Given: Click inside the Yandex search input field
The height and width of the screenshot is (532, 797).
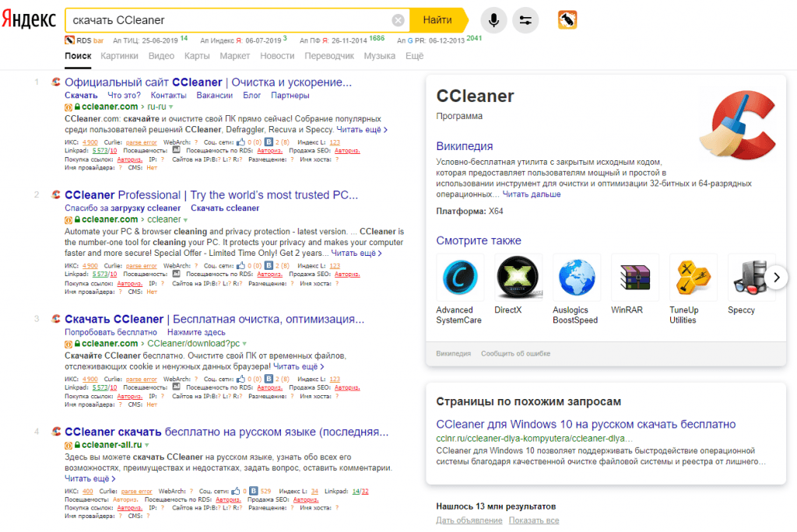Looking at the screenshot, I should tap(226, 20).
